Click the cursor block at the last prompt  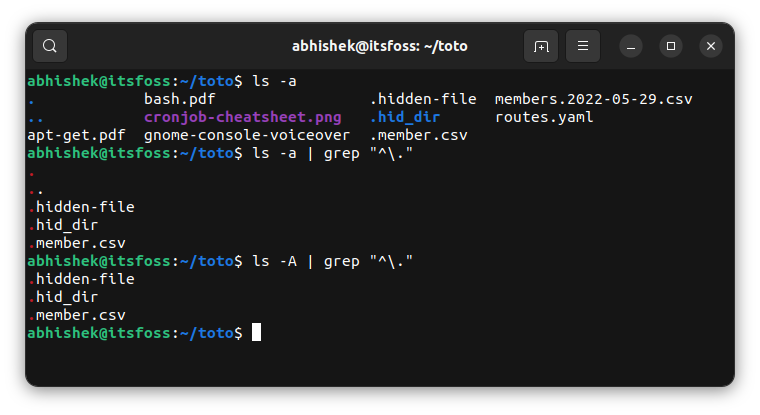(x=257, y=332)
